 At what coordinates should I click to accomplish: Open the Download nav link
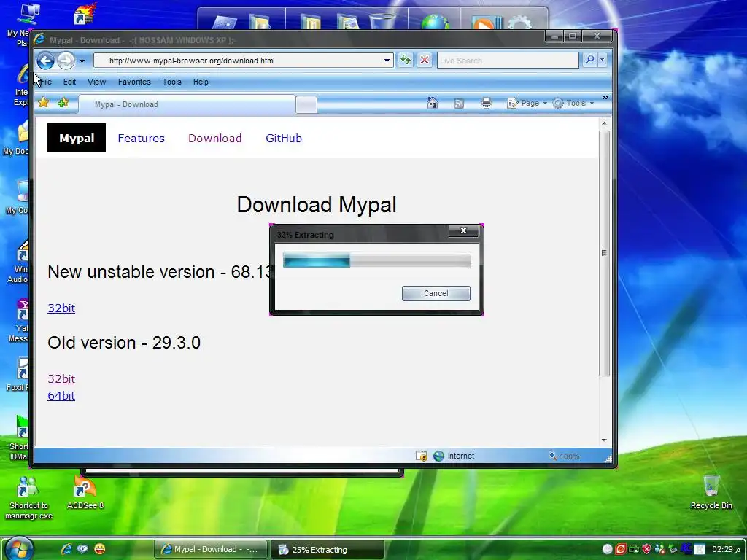click(x=215, y=138)
